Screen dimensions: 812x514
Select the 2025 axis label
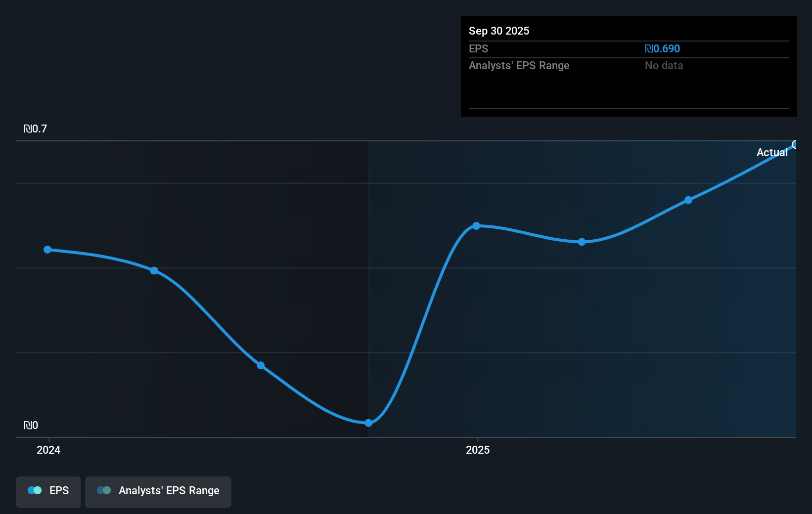(x=478, y=450)
